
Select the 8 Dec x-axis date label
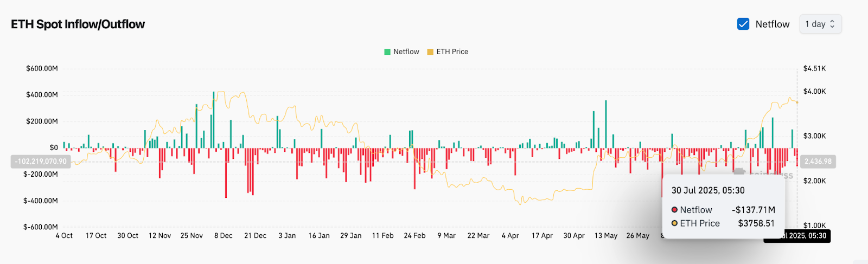point(223,236)
